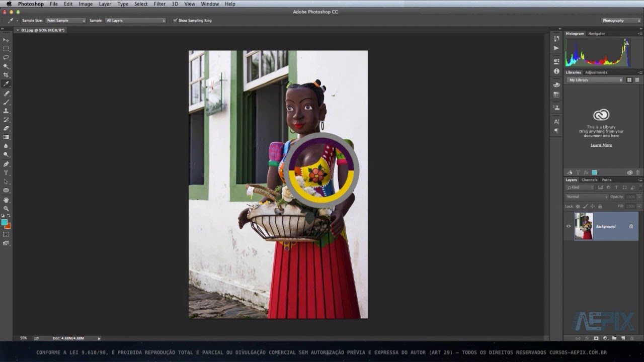Viewport: 644px width, 362px height.
Task: Select the Blur tool
Action: tap(6, 146)
